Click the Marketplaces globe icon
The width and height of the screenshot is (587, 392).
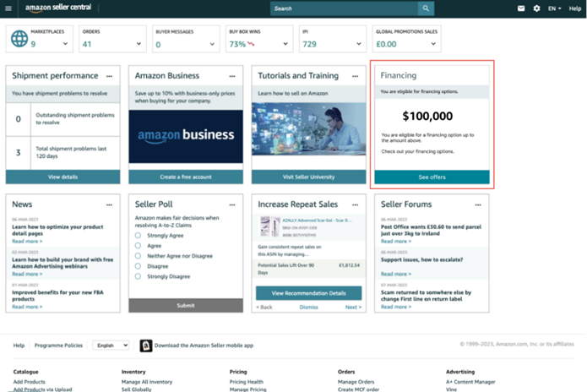tap(19, 39)
